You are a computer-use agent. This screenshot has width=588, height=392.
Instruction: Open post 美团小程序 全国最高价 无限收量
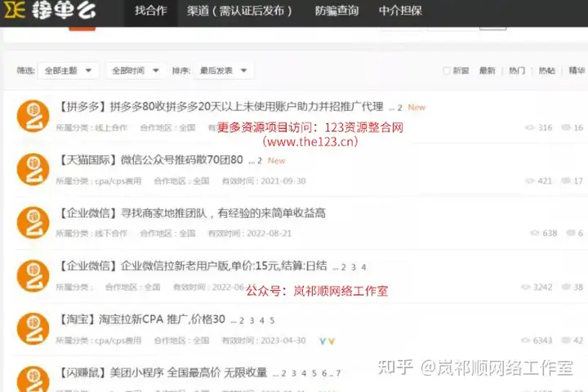(189, 373)
